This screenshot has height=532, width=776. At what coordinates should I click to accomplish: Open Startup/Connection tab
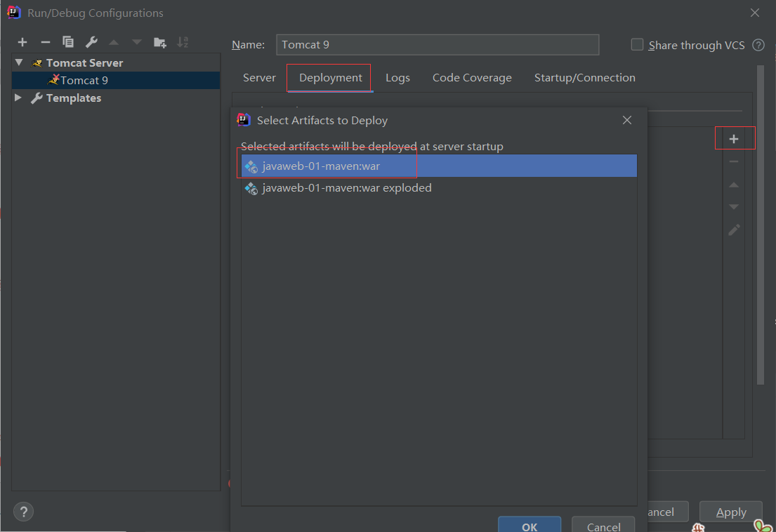click(x=584, y=78)
